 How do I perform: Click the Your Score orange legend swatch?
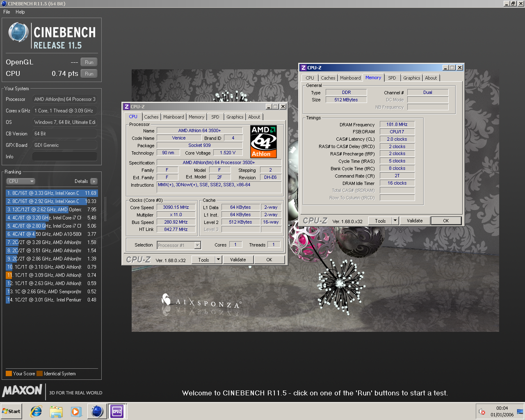(9, 374)
